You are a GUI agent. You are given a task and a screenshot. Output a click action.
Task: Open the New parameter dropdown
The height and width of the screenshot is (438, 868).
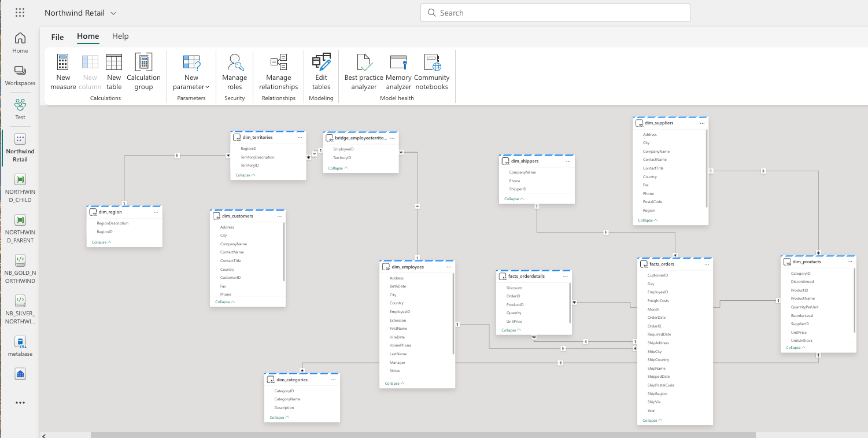[x=191, y=72]
